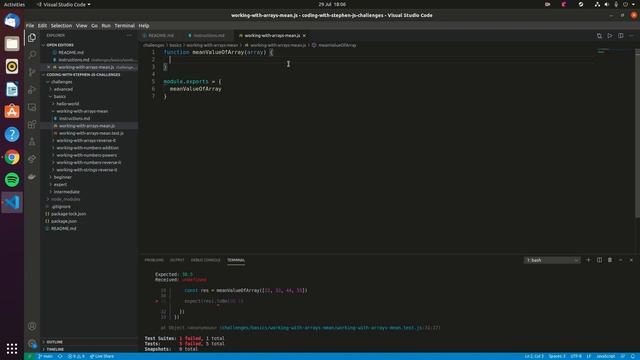The height and width of the screenshot is (360, 640).
Task: Launch Google Chrome from the dock
Action: [12, 157]
